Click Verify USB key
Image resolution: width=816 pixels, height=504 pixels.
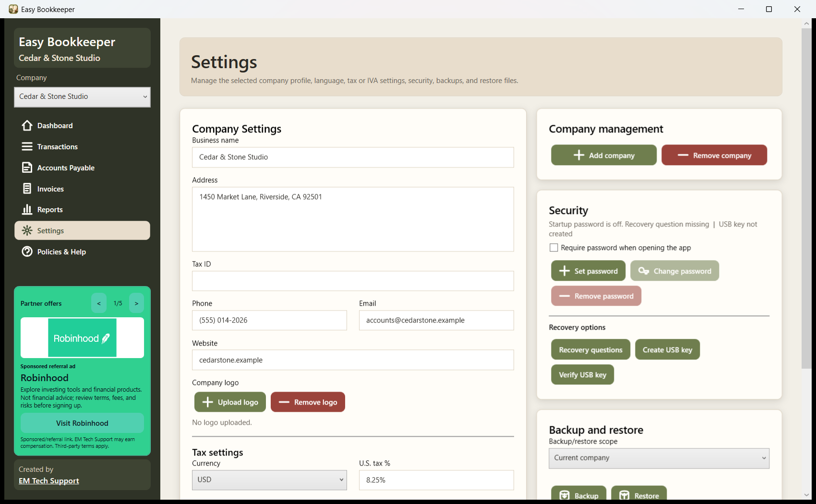pyautogui.click(x=582, y=374)
